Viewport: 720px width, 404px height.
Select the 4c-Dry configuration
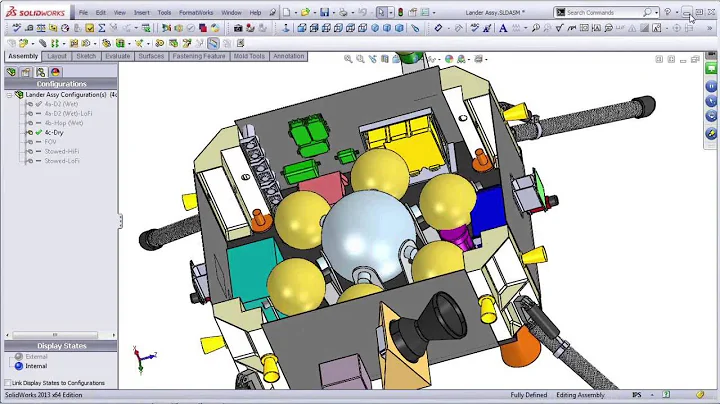point(54,132)
